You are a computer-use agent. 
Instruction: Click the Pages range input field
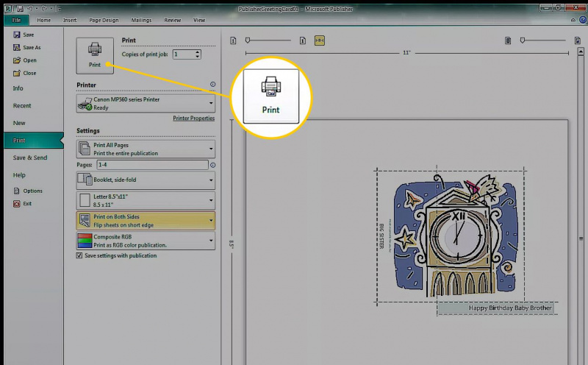tap(152, 165)
